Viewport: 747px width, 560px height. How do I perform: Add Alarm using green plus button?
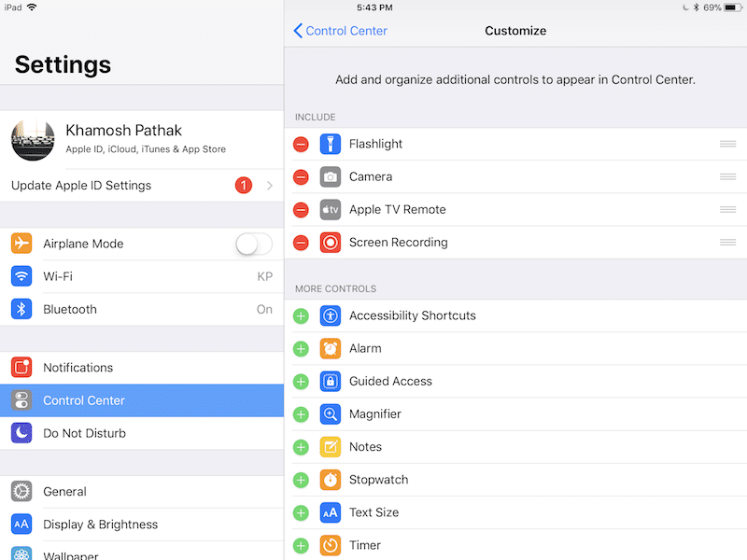click(301, 348)
